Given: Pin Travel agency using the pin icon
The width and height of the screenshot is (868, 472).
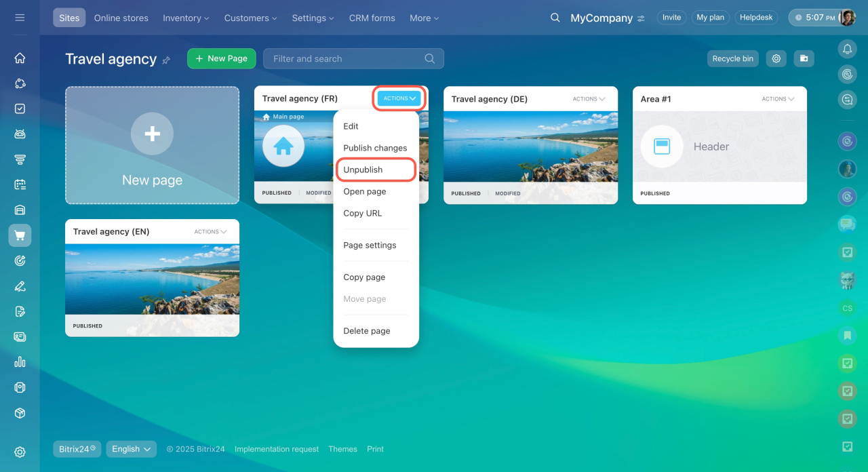Looking at the screenshot, I should pos(166,60).
